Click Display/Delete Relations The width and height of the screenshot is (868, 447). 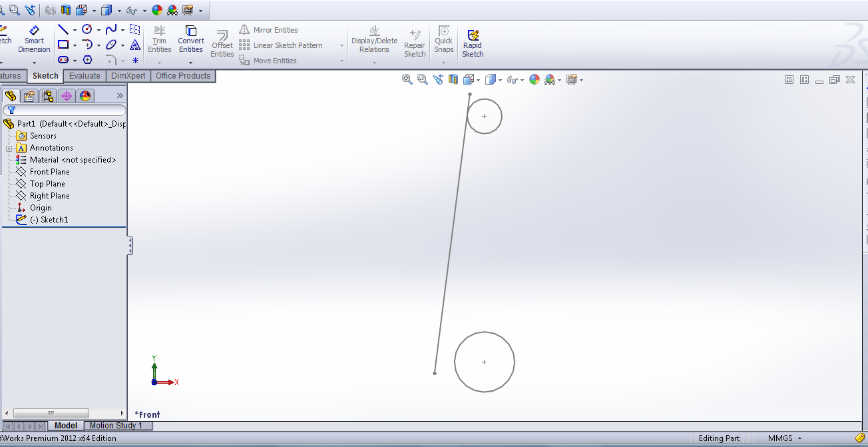[x=374, y=40]
